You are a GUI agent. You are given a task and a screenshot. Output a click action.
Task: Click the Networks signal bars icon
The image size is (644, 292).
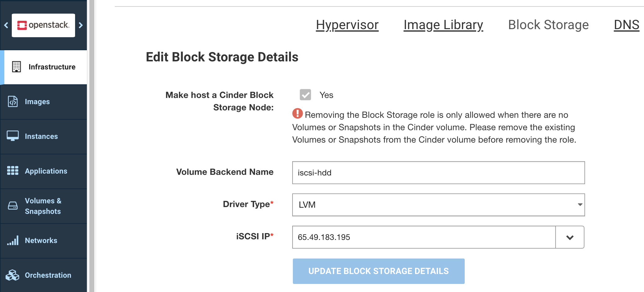13,241
